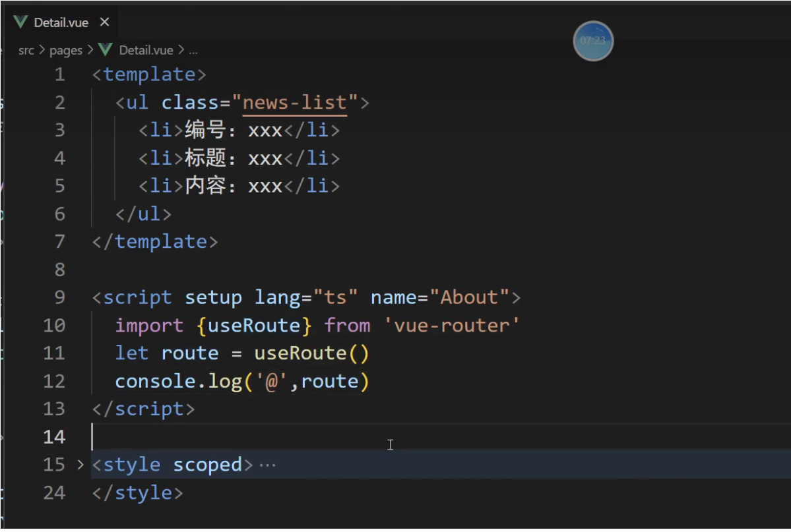Click line number 1 in the gutter
Screen dimensions: 791x532
coord(59,74)
